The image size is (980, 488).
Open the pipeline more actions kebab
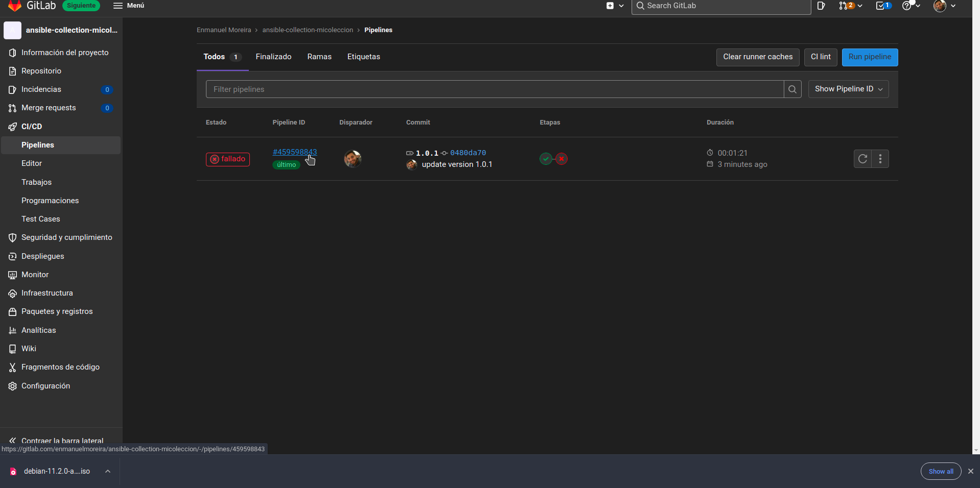(880, 159)
